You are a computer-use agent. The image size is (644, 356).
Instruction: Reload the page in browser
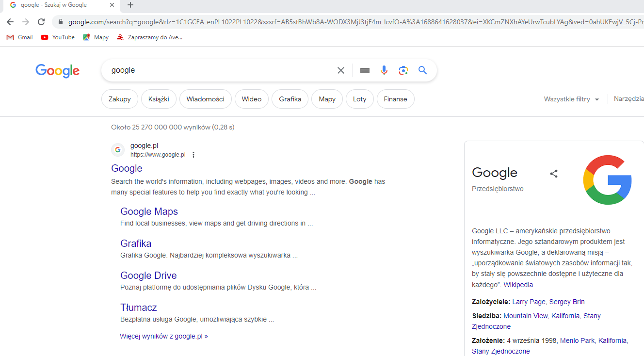41,22
